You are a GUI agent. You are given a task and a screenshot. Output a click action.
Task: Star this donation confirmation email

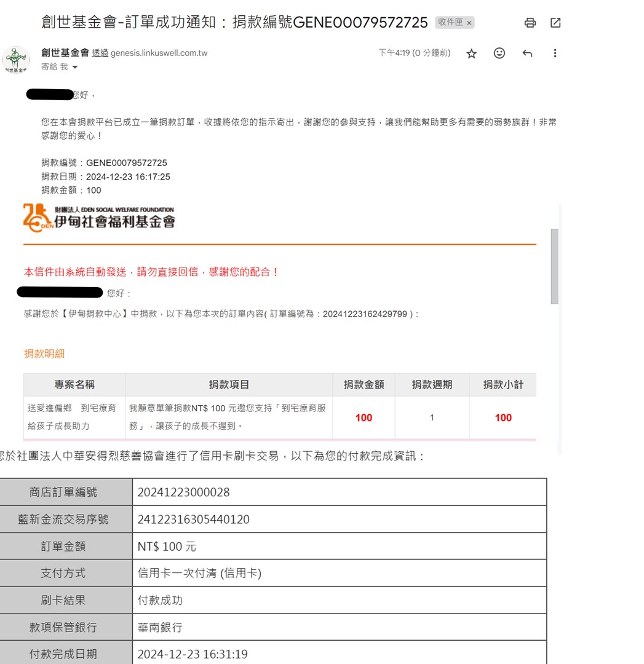[471, 53]
